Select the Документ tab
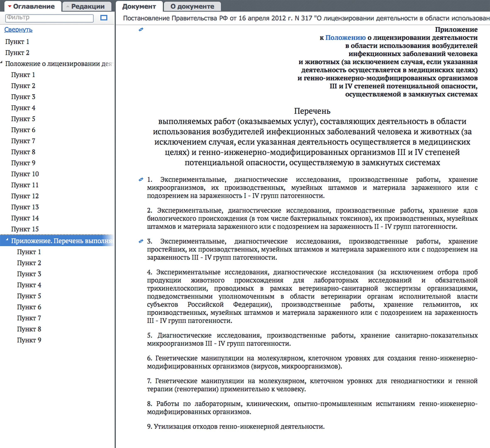The height and width of the screenshot is (448, 490). coord(139,6)
